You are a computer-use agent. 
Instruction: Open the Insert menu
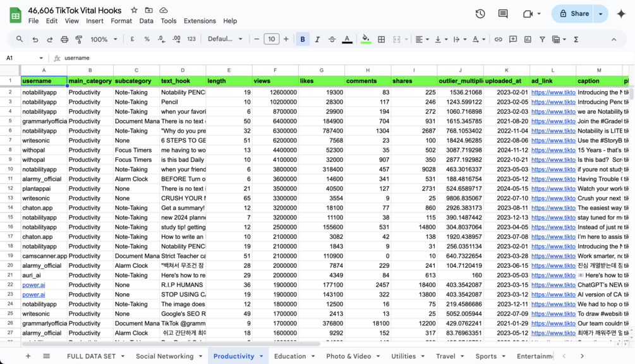(94, 21)
